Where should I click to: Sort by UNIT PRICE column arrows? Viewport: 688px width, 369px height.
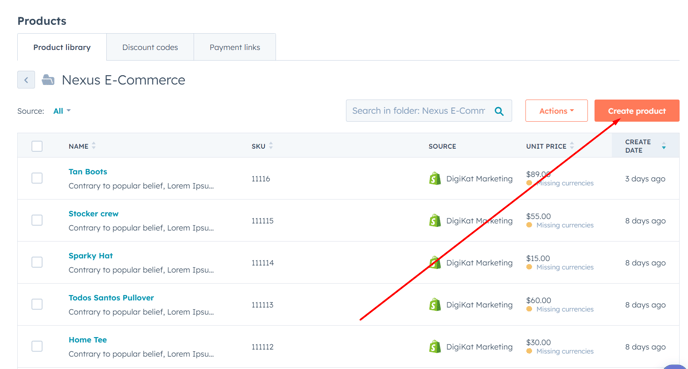pos(572,146)
